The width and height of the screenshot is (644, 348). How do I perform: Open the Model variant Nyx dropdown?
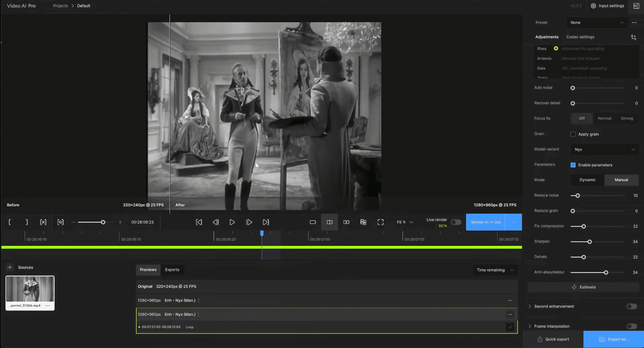pyautogui.click(x=604, y=149)
